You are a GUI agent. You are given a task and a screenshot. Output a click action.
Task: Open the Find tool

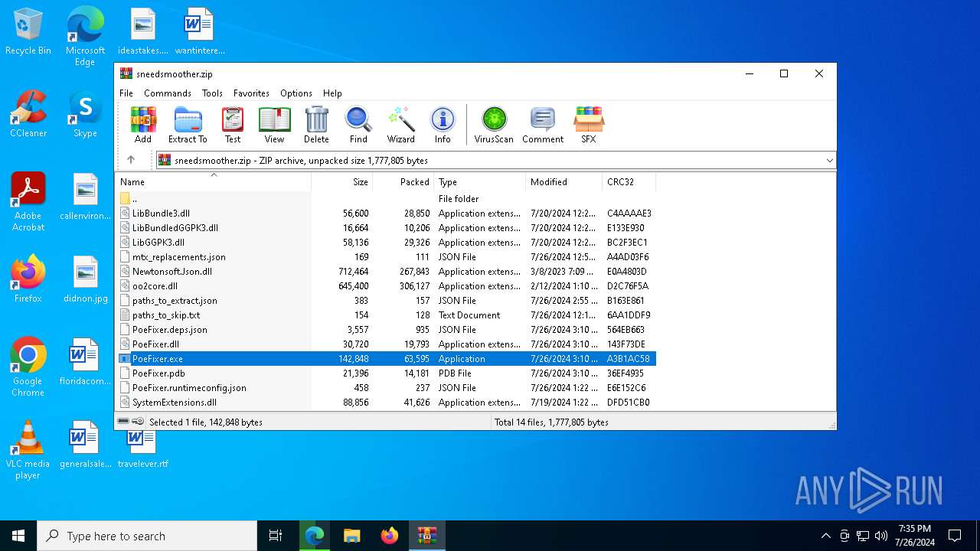coord(358,126)
